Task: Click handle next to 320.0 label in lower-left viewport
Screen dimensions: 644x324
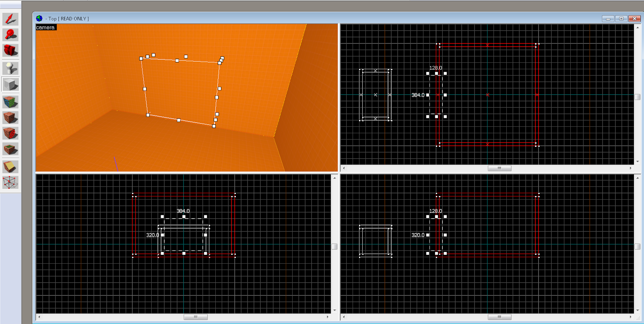Action: [x=162, y=235]
